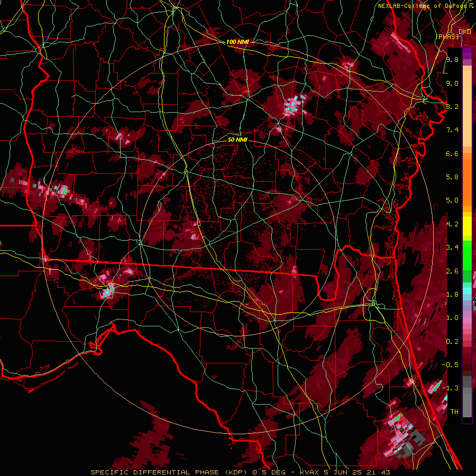Click the 8.2 value on the color scale
476x476 pixels.
click(x=452, y=106)
